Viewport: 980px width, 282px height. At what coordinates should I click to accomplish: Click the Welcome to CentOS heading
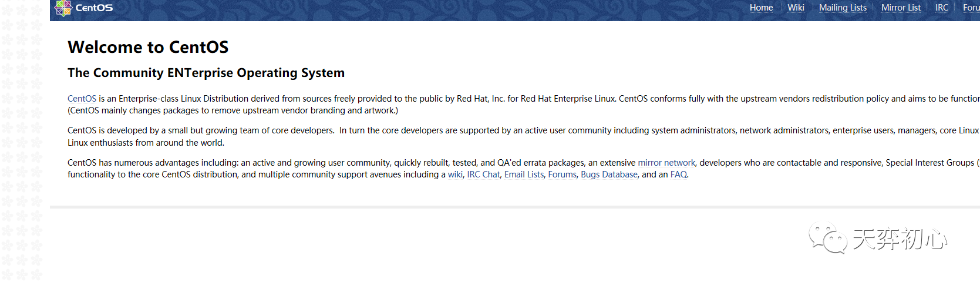(x=148, y=47)
